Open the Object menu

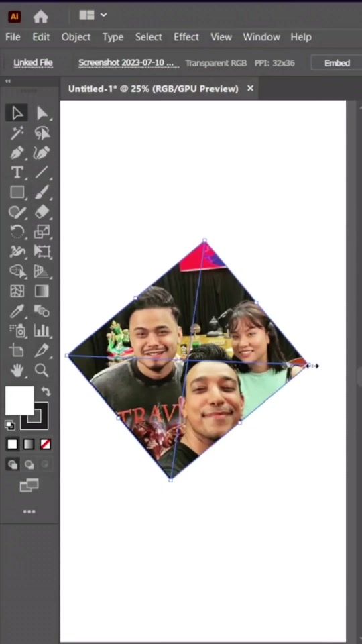tap(76, 37)
